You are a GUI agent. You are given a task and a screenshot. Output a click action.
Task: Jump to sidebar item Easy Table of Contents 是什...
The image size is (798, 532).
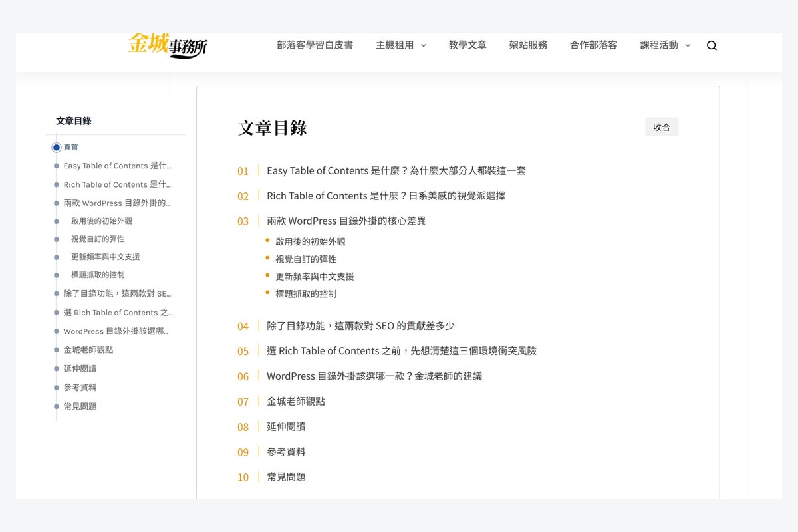point(117,166)
